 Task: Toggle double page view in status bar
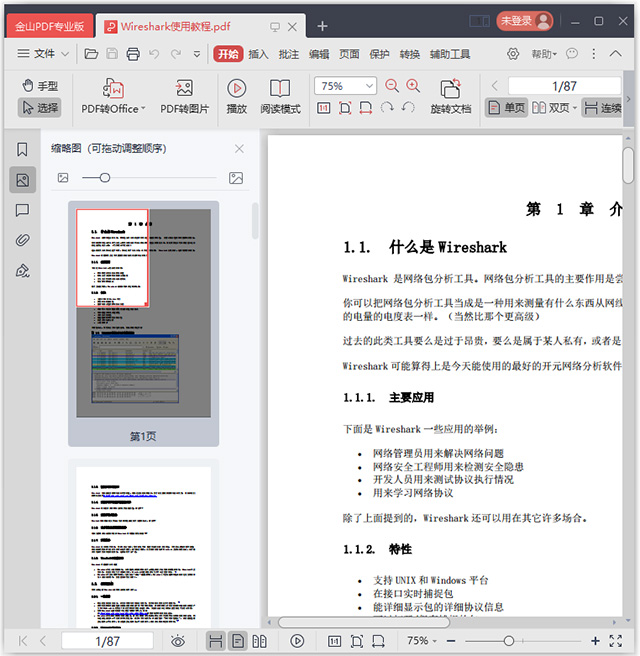(x=259, y=641)
